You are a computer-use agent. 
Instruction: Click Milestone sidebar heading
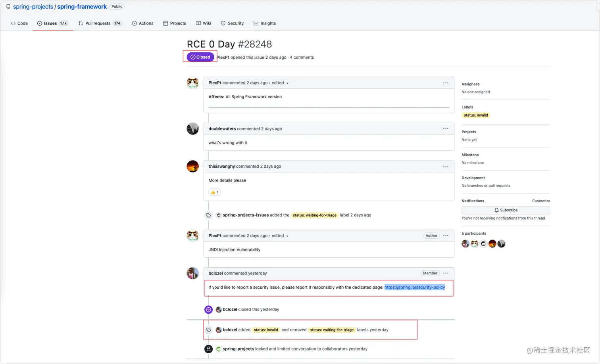coord(470,155)
